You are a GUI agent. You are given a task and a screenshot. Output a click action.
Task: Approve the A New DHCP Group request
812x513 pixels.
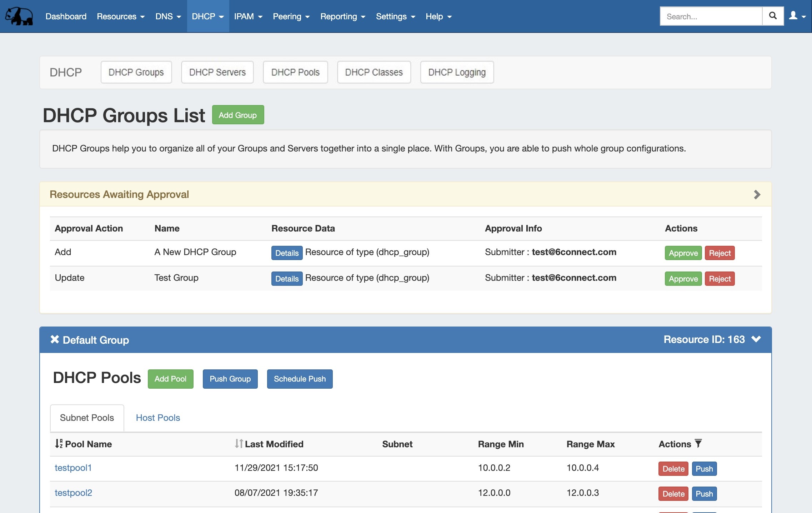[x=683, y=253]
